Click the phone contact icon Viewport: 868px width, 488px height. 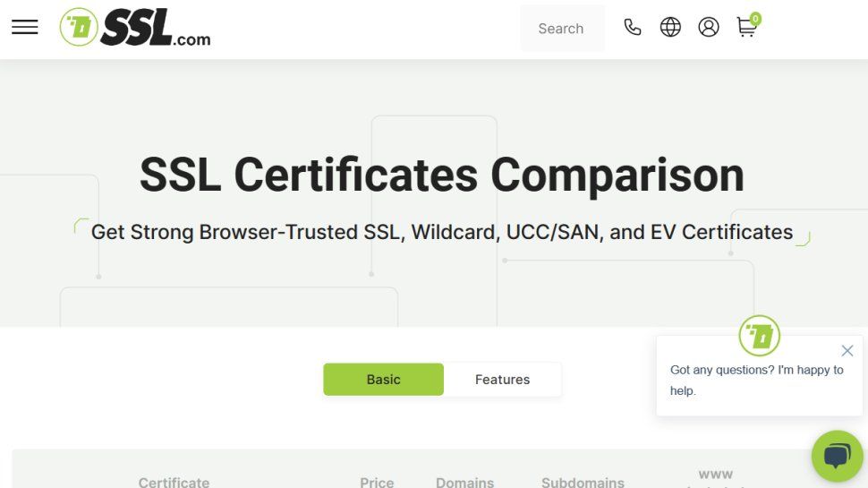point(633,28)
